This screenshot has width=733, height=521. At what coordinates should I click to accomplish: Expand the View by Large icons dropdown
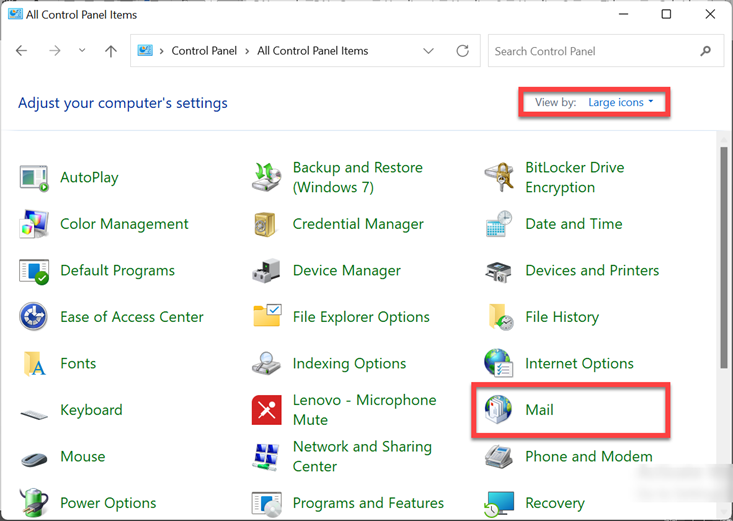[620, 102]
